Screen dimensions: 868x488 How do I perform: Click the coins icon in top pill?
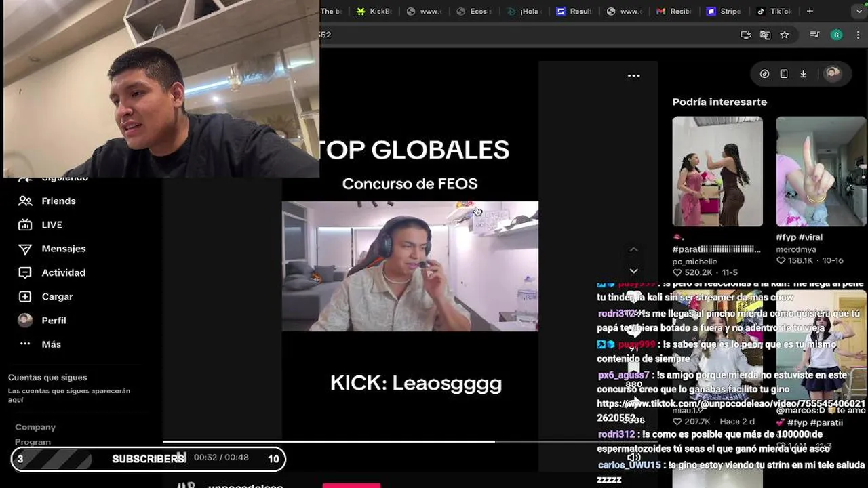point(764,74)
